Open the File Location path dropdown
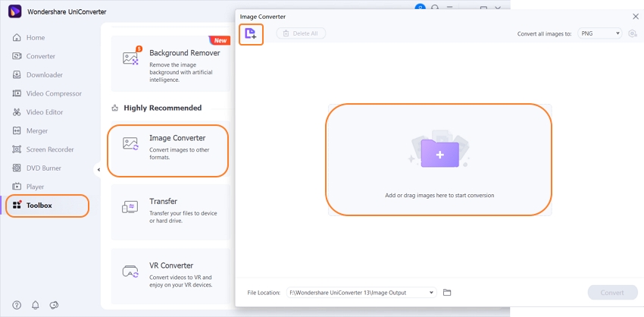Image resolution: width=644 pixels, height=317 pixels. (361, 293)
